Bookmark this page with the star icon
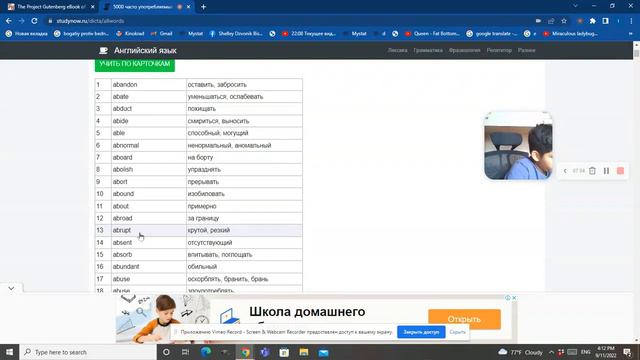640x360 pixels. pos(564,21)
